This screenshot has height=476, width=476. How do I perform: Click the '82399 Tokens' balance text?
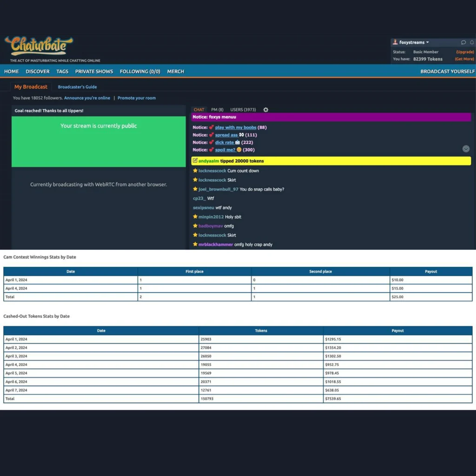428,59
